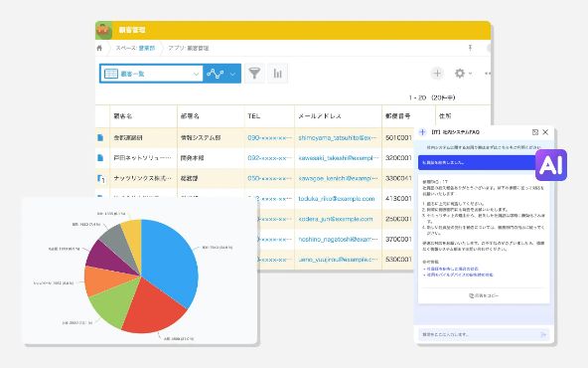Send the message with the paper plane icon
The width and height of the screenshot is (588, 368).
coord(543,334)
